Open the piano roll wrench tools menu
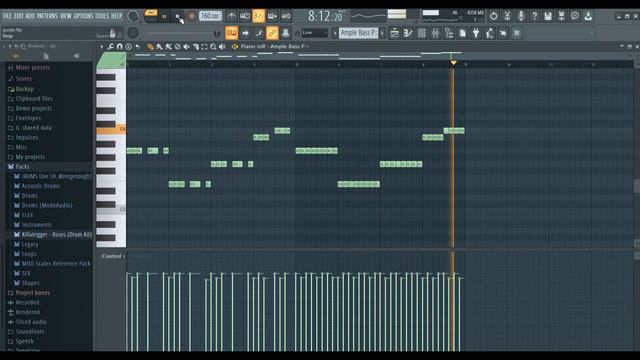640x360 pixels. [x=111, y=47]
